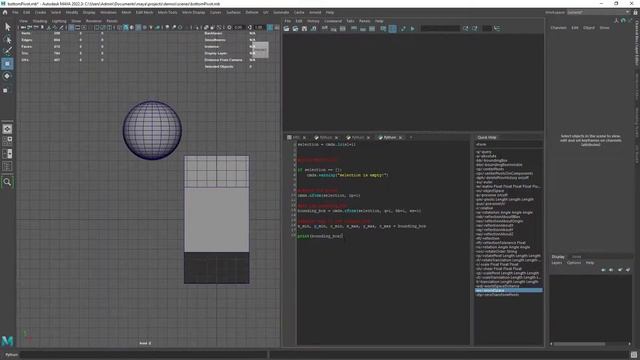This screenshot has width=640, height=360.
Task: Switch to Show Input Only view
Action: coord(363,29)
